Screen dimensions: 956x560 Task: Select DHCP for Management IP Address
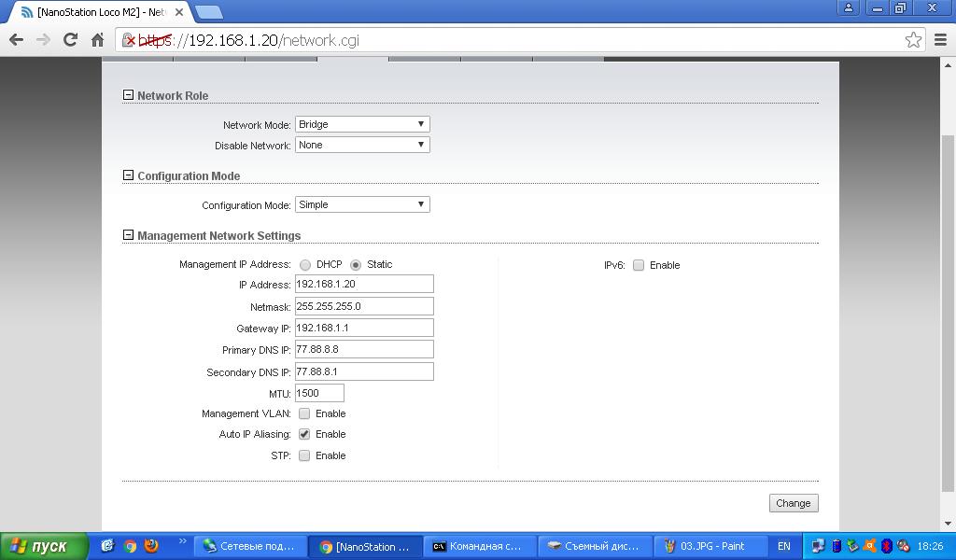point(305,265)
